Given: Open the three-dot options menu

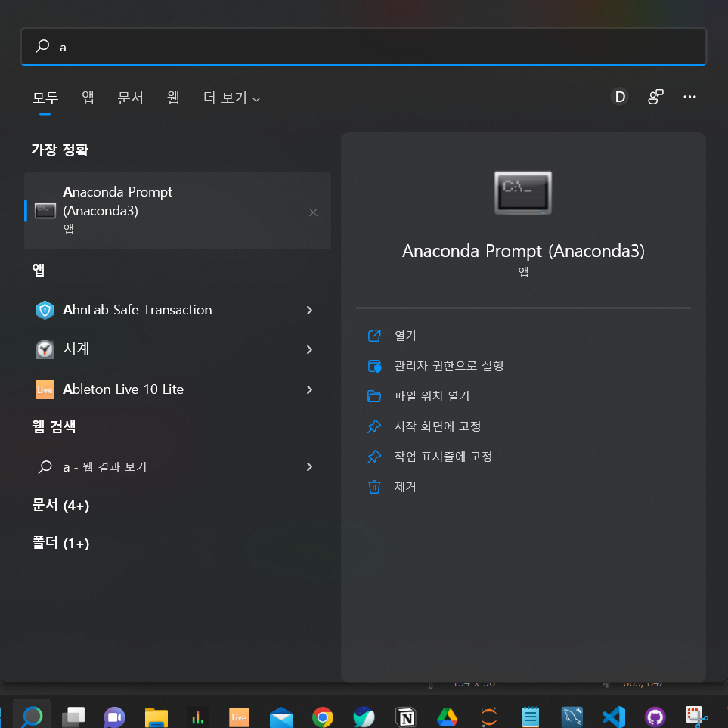Looking at the screenshot, I should click(689, 97).
